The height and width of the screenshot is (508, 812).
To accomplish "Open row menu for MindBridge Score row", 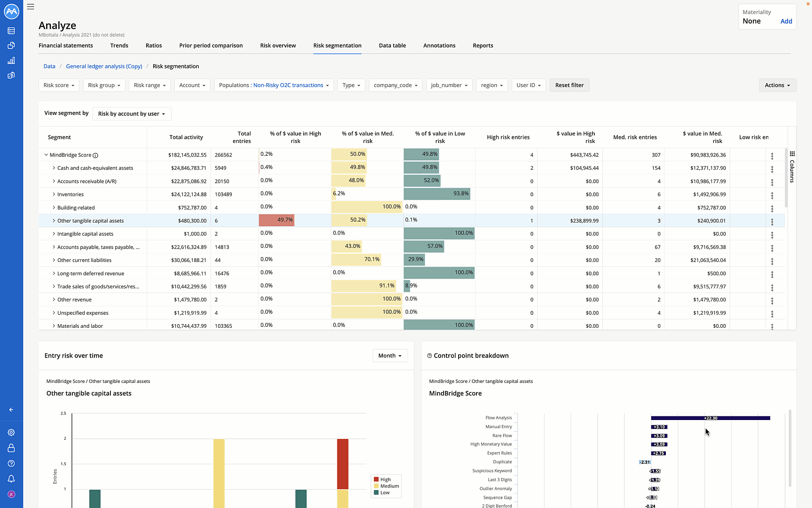I will click(772, 156).
